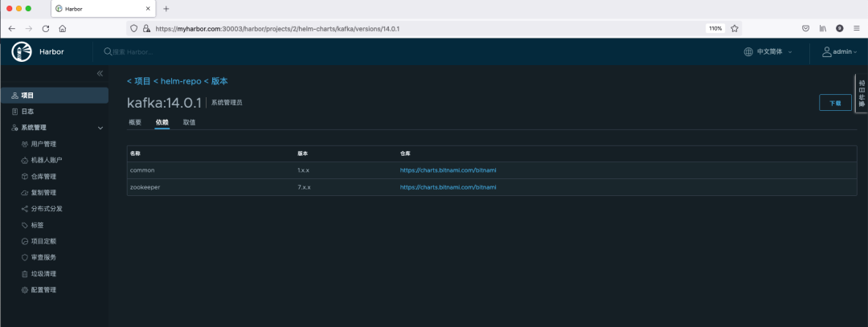Screen dimensions: 868x327
Task: Close the Harbor browser tab
Action: pos(148,9)
